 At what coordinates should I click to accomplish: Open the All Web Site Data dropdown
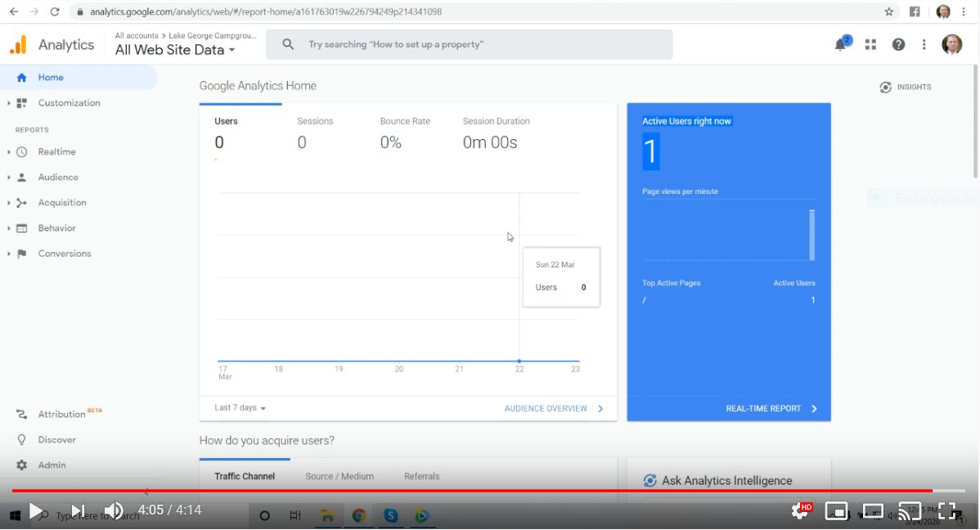coord(175,50)
